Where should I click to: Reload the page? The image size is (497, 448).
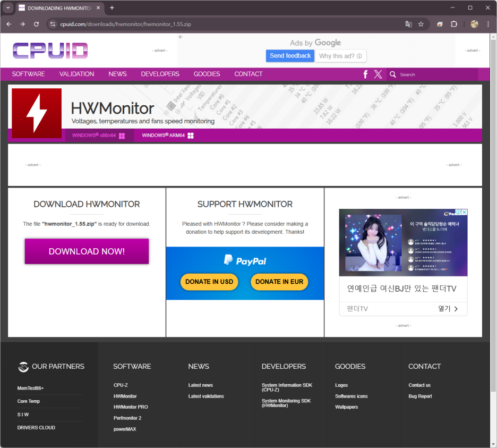coord(37,24)
